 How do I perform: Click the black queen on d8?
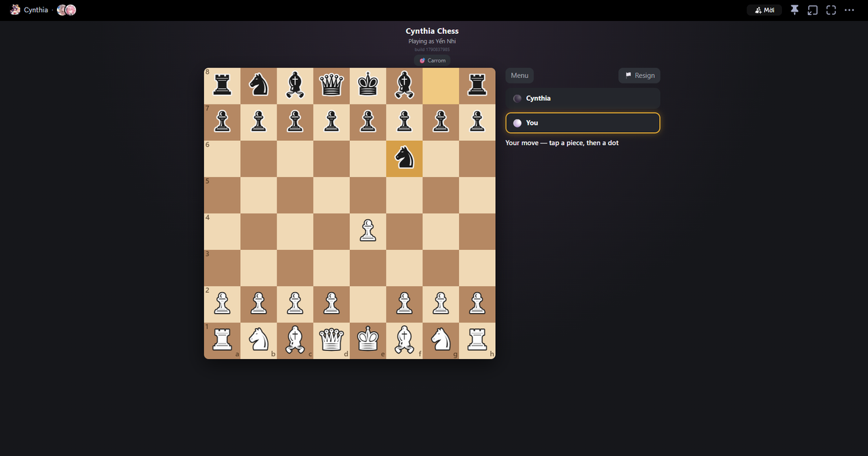pos(332,85)
